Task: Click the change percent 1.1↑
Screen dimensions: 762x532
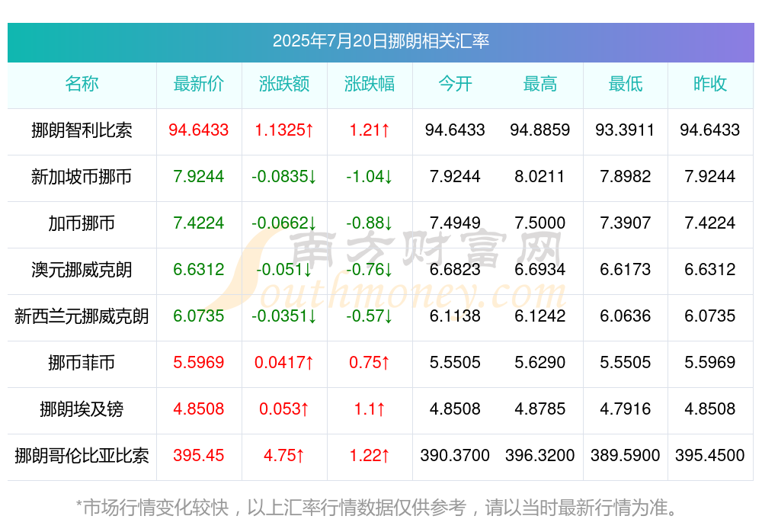Action: coord(370,409)
